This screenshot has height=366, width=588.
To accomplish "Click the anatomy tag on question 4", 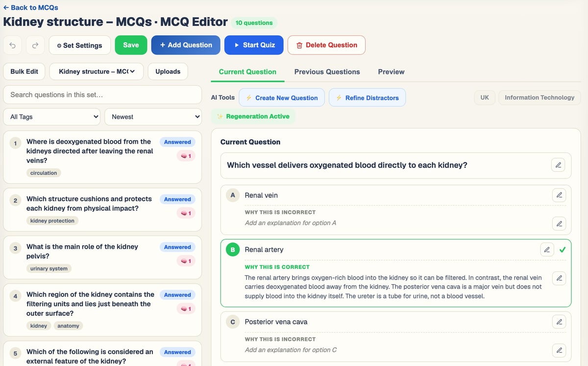I will tap(68, 326).
